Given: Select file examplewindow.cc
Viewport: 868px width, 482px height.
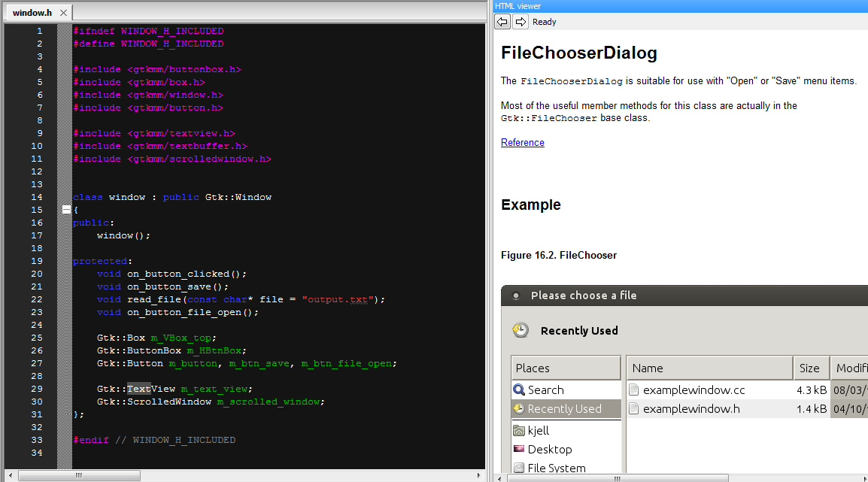Looking at the screenshot, I should [x=693, y=390].
